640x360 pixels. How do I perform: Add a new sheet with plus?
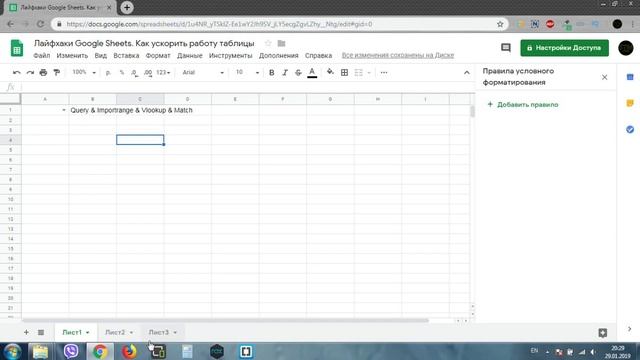26,332
